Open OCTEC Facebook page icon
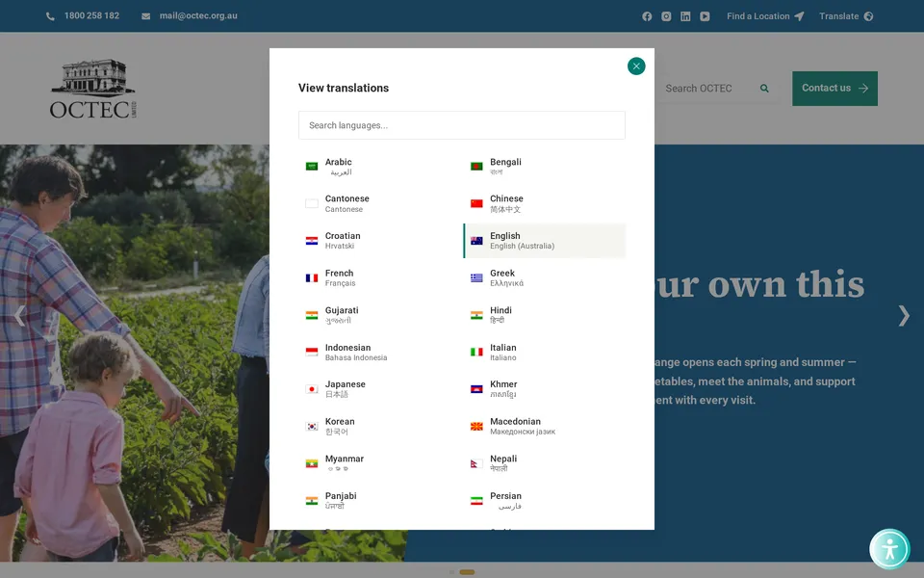Image resolution: width=924 pixels, height=578 pixels. (x=647, y=16)
